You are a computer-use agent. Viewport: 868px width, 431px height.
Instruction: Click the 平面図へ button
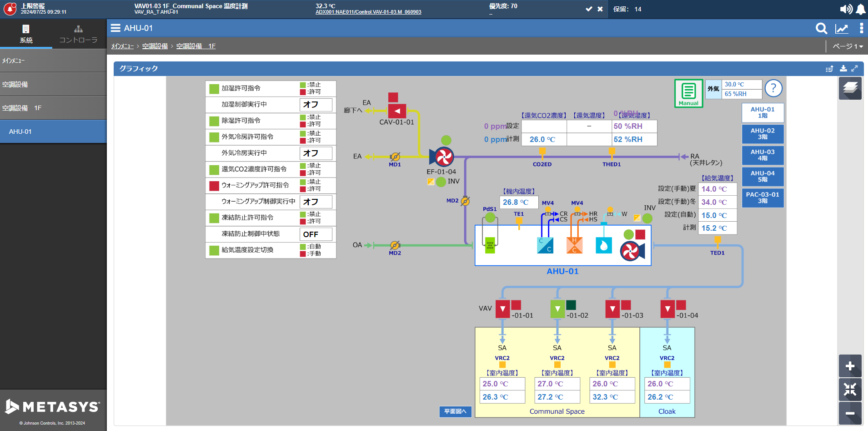pyautogui.click(x=455, y=411)
